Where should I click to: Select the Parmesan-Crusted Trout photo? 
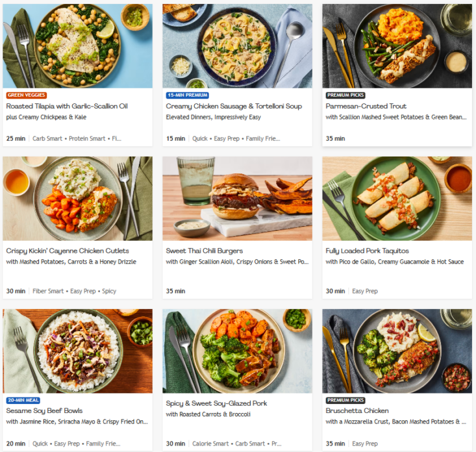397,45
